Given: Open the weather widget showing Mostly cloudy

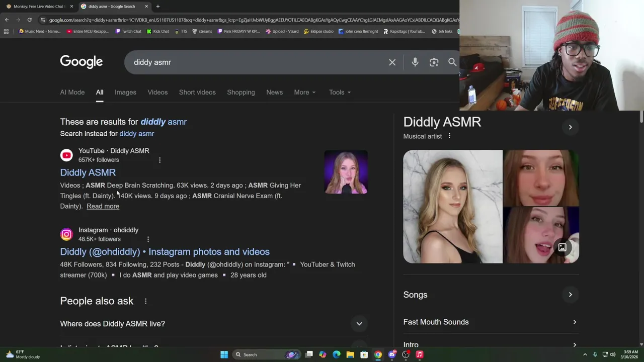Looking at the screenshot, I should (23, 354).
